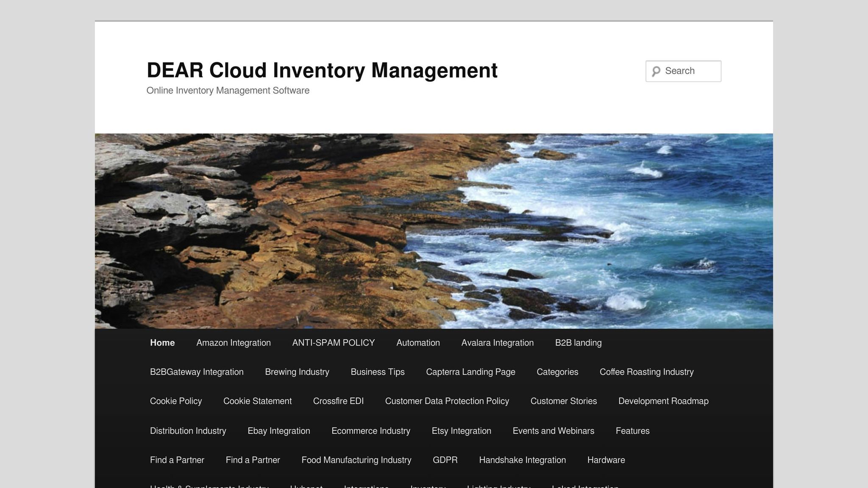868x488 pixels.
Task: Open Customer Data Protection Policy
Action: click(447, 401)
